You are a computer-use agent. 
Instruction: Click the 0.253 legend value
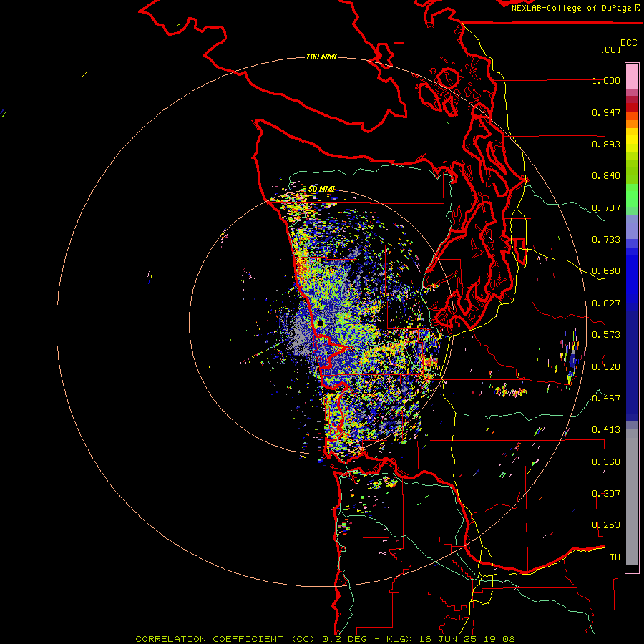coord(606,525)
